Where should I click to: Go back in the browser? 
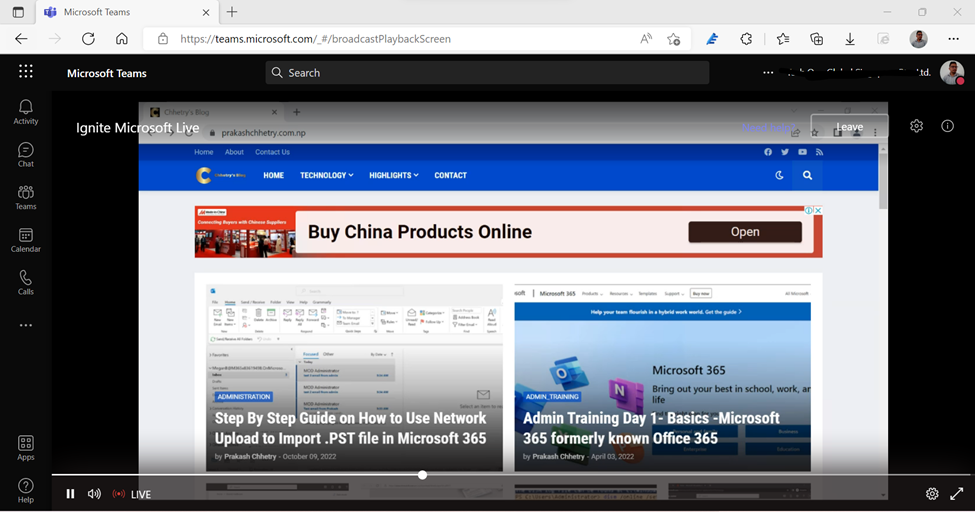coord(21,39)
